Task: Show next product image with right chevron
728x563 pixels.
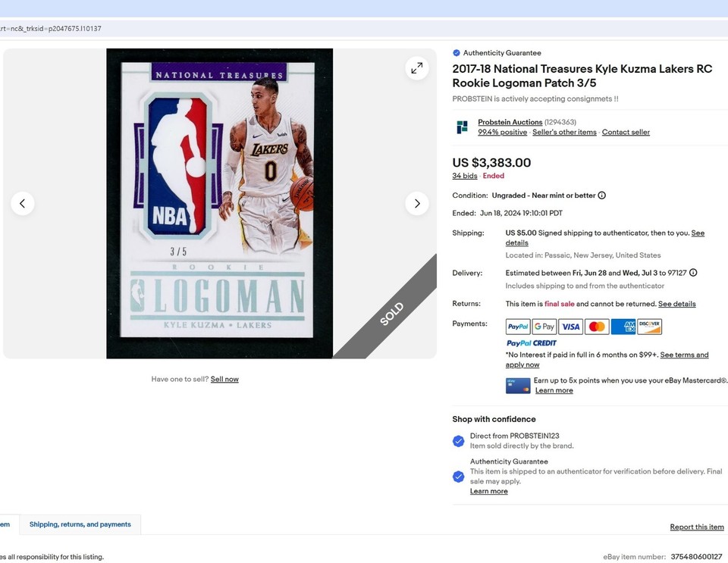Action: 416,203
